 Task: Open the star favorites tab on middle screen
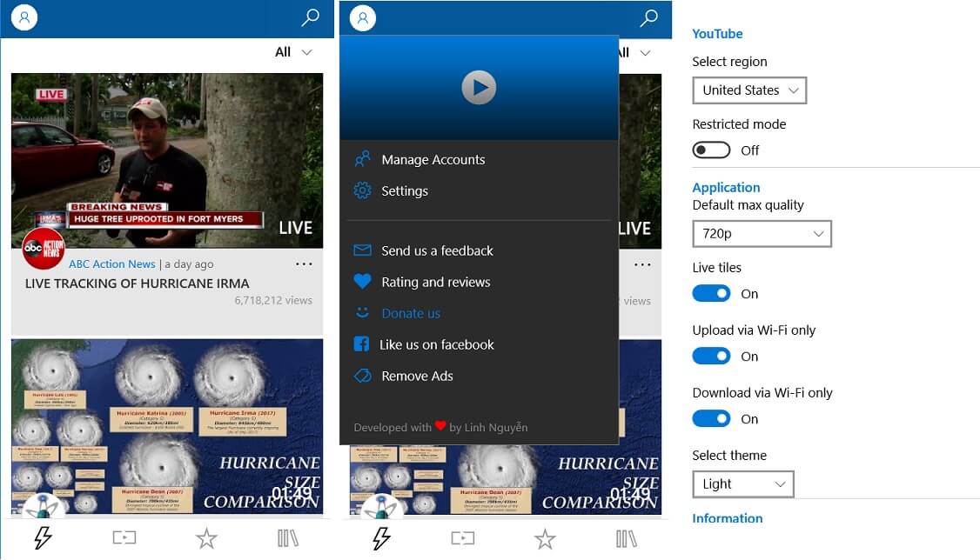pyautogui.click(x=545, y=539)
